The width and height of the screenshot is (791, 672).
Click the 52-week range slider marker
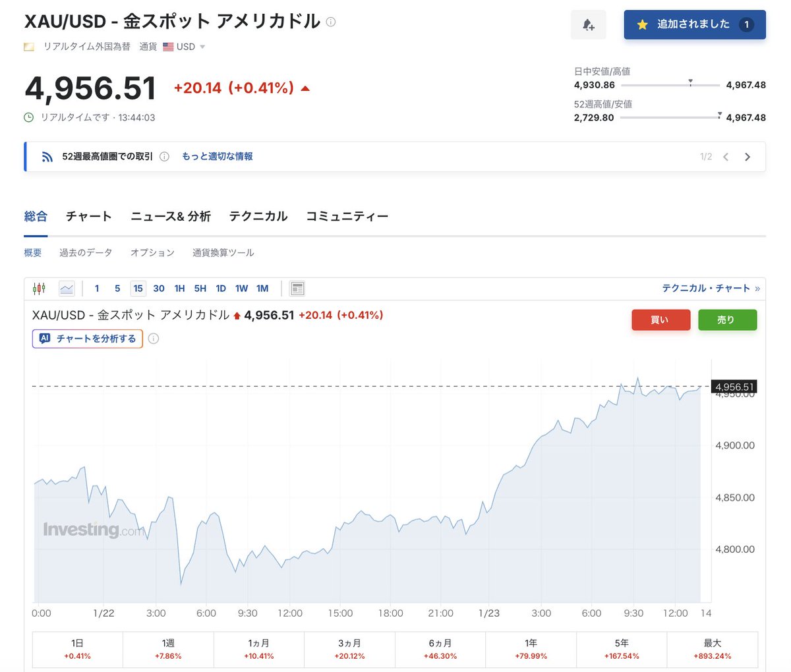pos(718,114)
